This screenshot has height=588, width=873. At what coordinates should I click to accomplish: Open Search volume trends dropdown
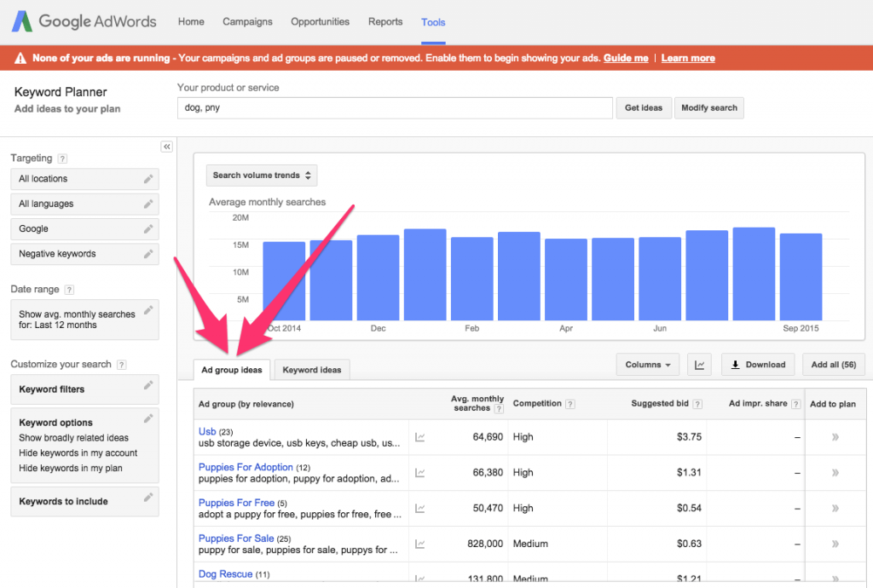tap(262, 176)
